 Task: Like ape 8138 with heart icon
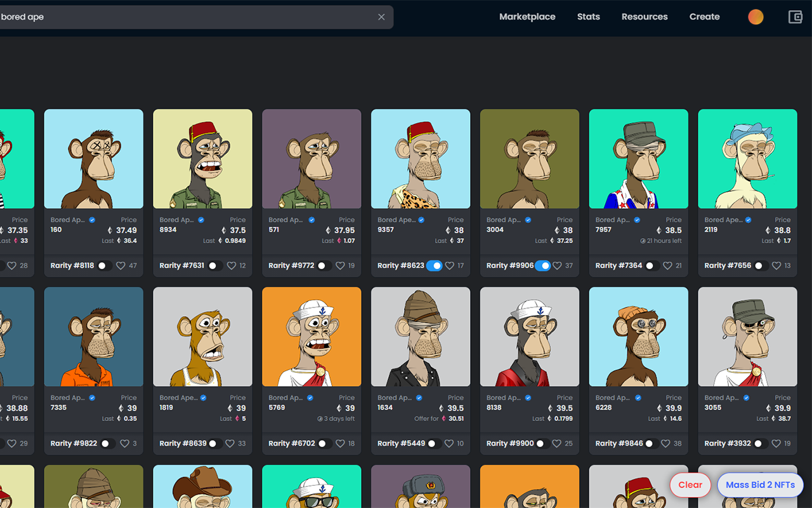[x=558, y=443]
